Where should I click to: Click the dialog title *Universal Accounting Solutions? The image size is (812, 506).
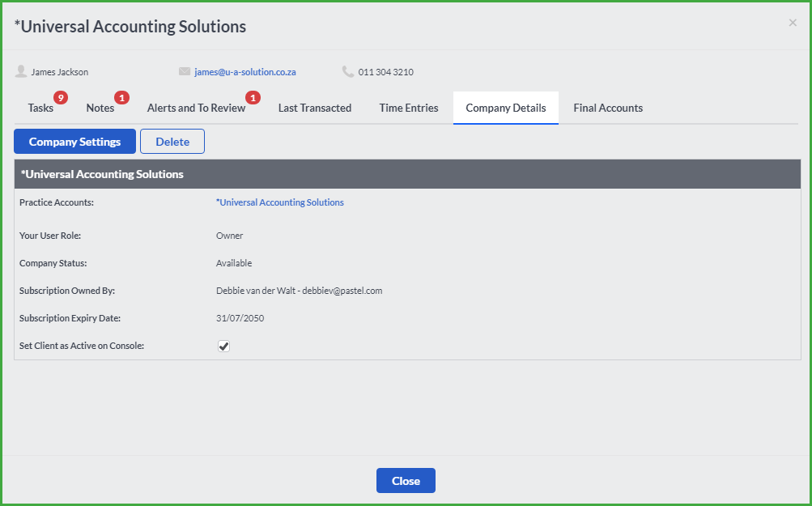coord(130,27)
